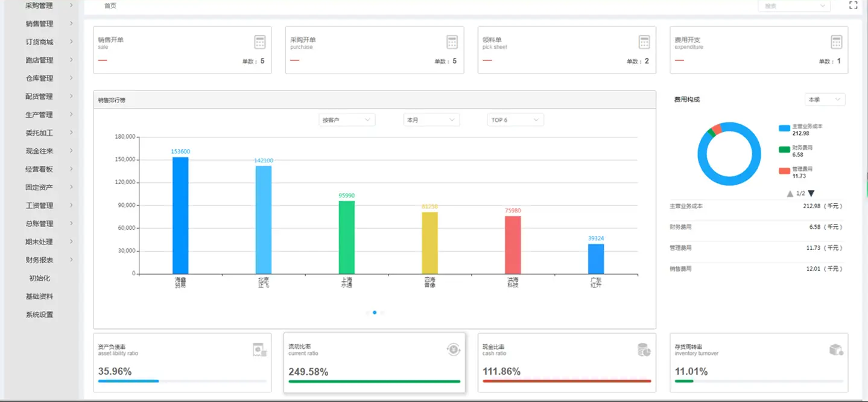Click the 存货周转率 box icon

point(836,349)
